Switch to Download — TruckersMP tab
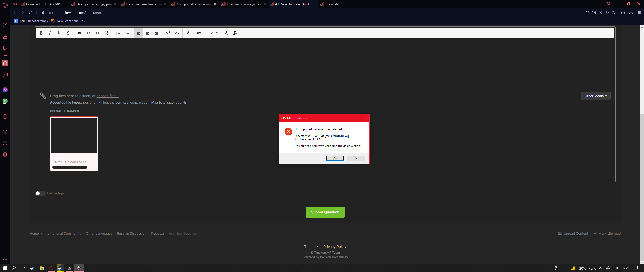 click(43, 4)
